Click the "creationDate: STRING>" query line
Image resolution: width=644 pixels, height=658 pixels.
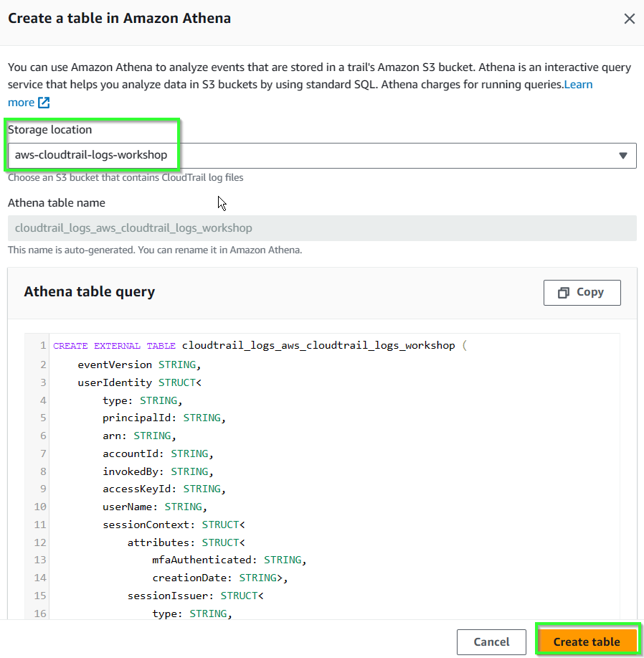click(220, 578)
